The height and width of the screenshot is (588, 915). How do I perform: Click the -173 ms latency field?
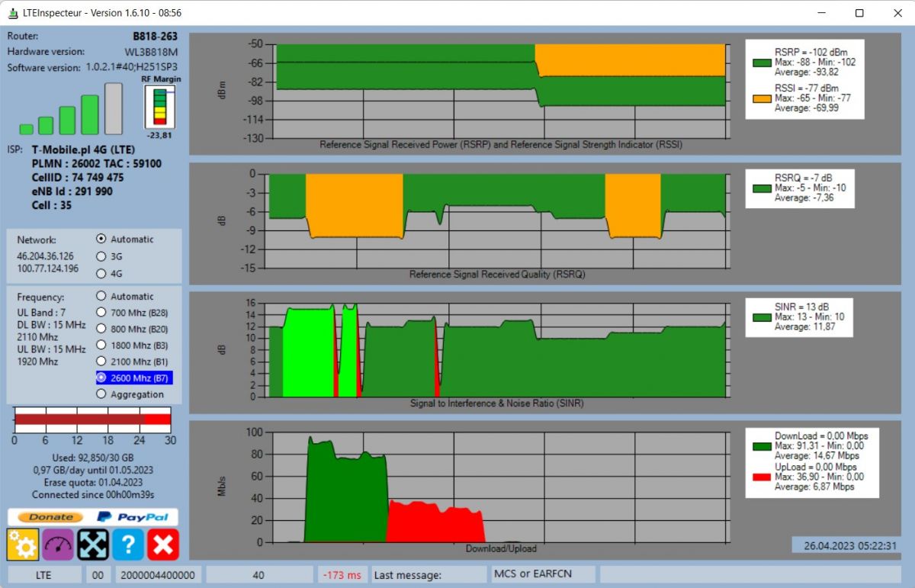point(342,574)
